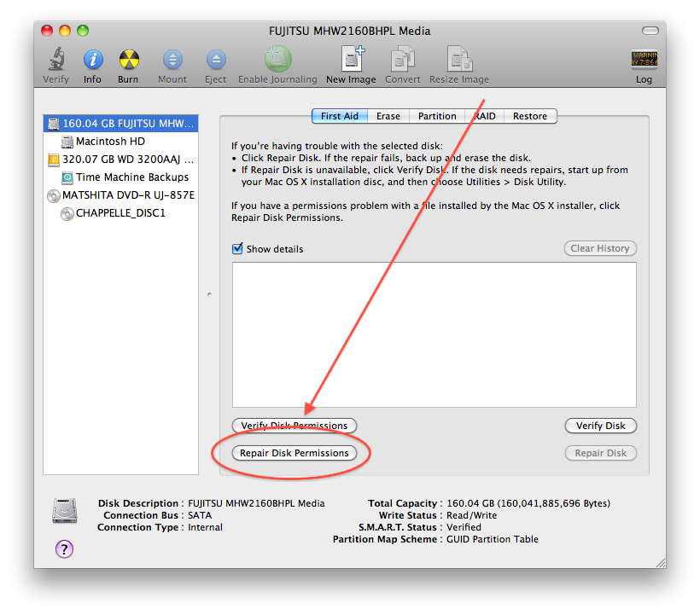Click the Write Status 'Read/Write' value
Image resolution: width=700 pixels, height=615 pixels.
pyautogui.click(x=471, y=515)
